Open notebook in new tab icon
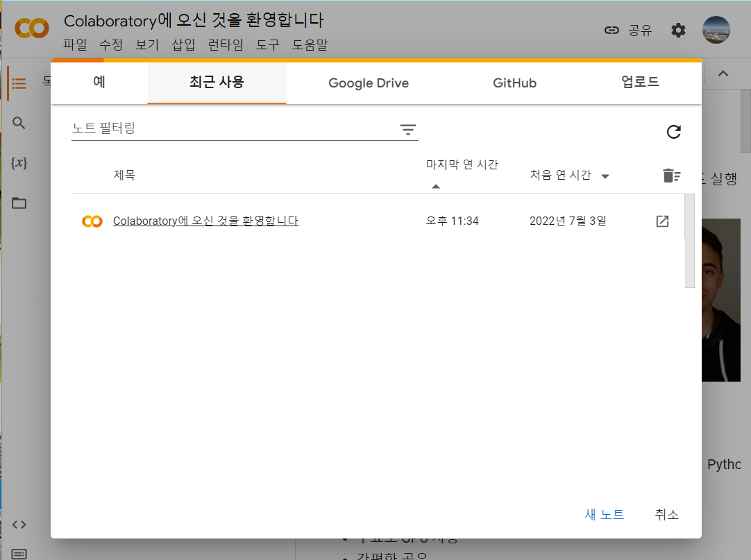Screen dimensions: 751x560 662,221
